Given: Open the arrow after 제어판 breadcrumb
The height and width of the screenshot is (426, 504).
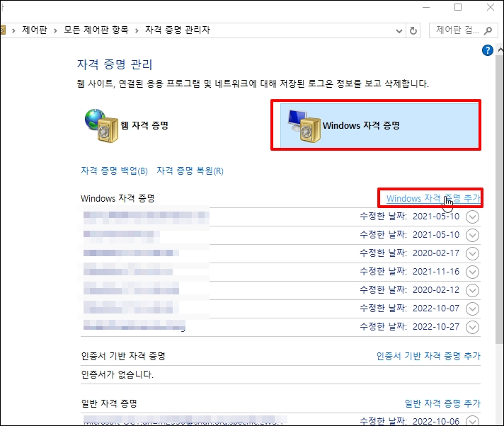Looking at the screenshot, I should (55, 30).
